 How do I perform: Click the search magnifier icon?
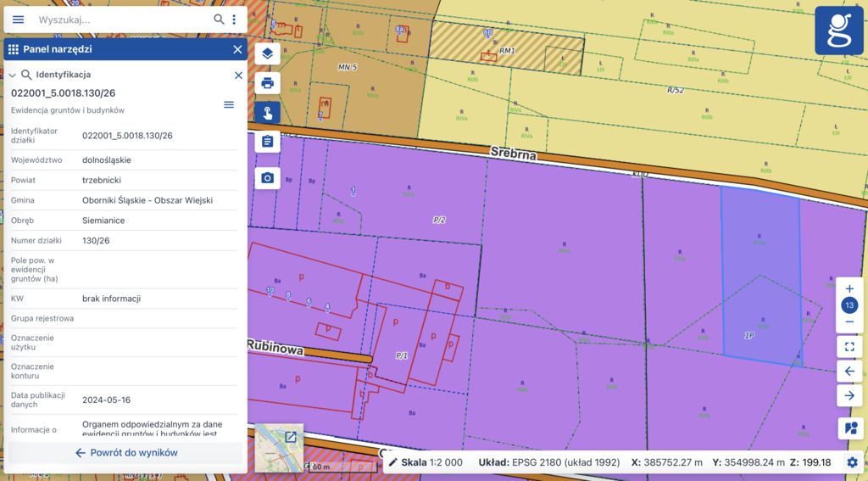(219, 20)
